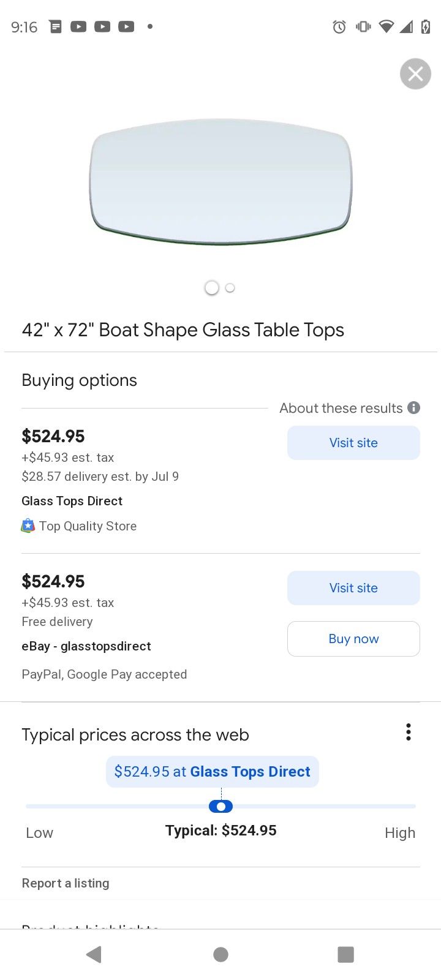Close the product detail overlay
Image resolution: width=441 pixels, height=980 pixels.
click(415, 74)
